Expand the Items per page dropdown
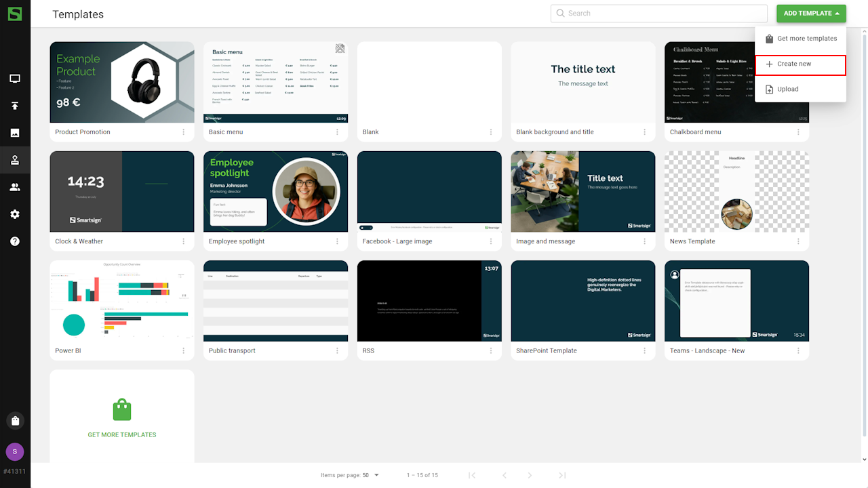Viewport: 868px width, 488px height. pyautogui.click(x=370, y=475)
